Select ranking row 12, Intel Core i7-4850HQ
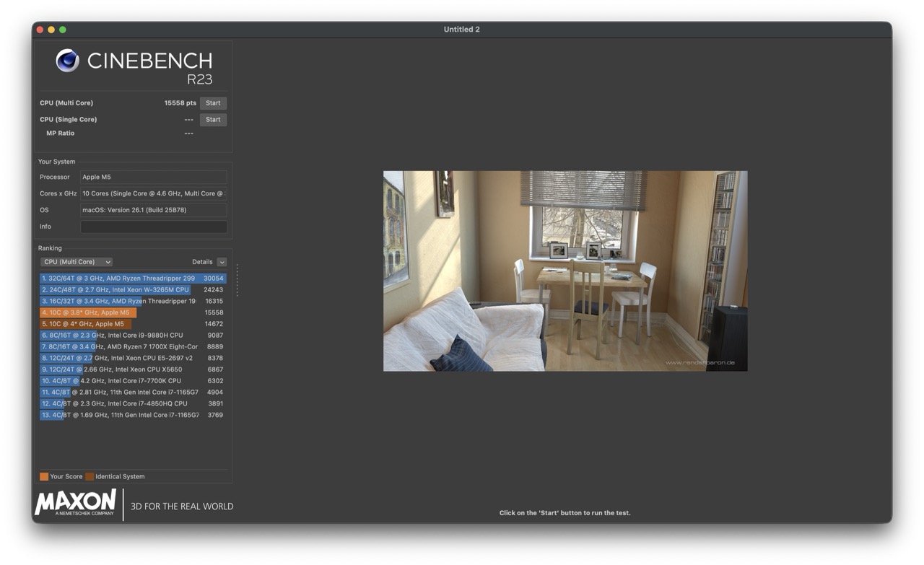This screenshot has width=924, height=565. (133, 404)
